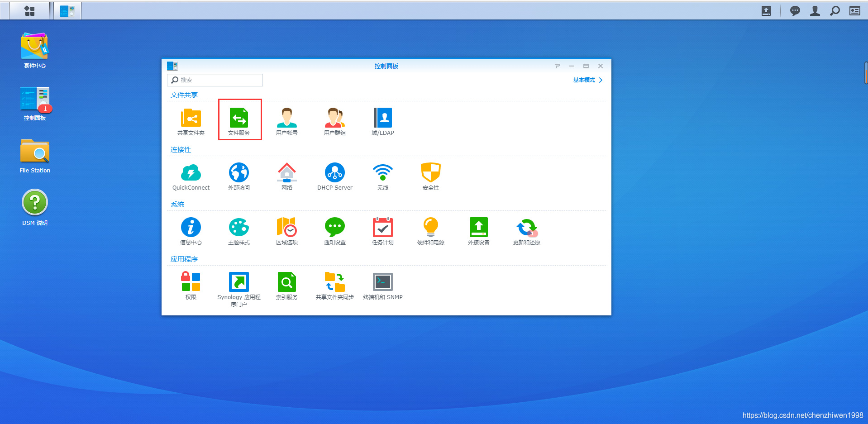Screen dimensions: 868x424
Task: Open the main menu grid button
Action: (29, 11)
